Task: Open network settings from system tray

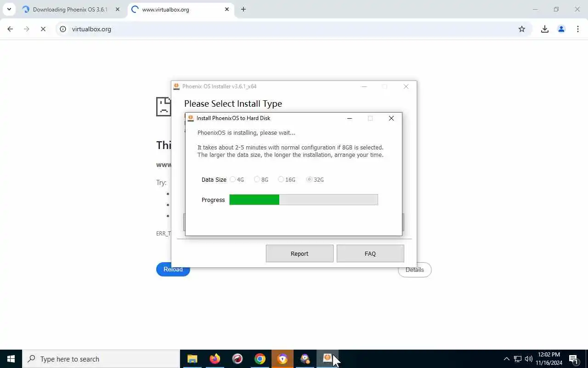Action: pyautogui.click(x=518, y=359)
